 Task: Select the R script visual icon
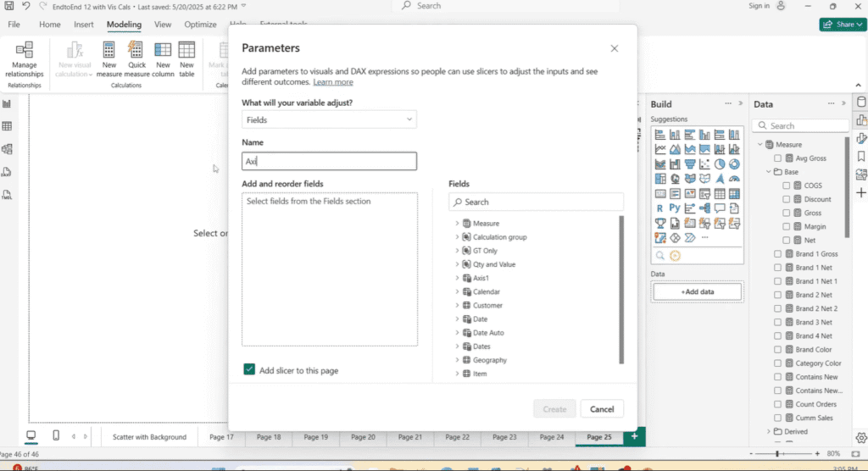[659, 208]
